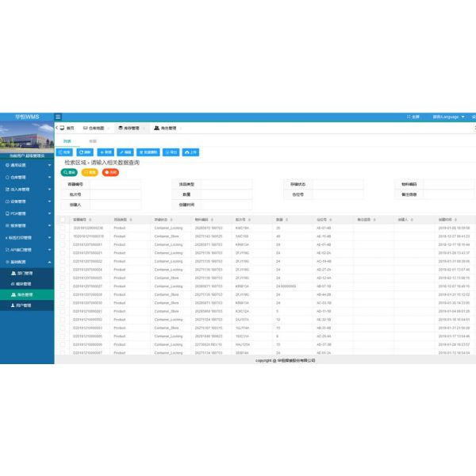Sort table by 存储状态 column sort icon
The image size is (476, 476).
point(171,220)
